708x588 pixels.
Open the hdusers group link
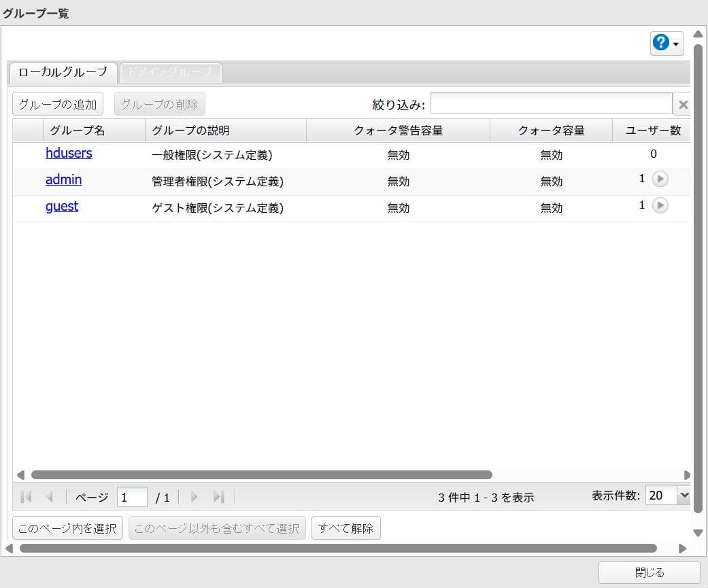pos(69,153)
